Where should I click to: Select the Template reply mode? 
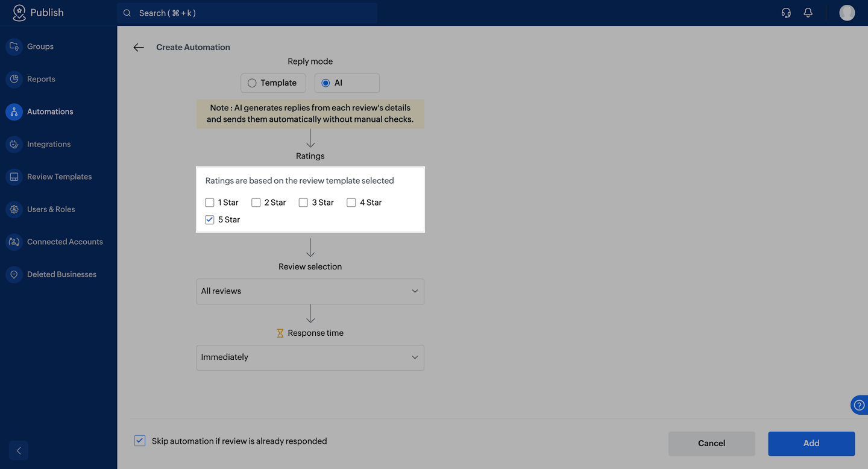pyautogui.click(x=273, y=83)
